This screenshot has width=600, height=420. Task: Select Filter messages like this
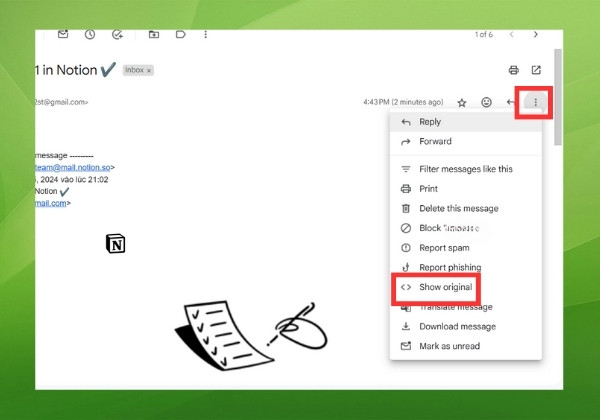click(466, 169)
